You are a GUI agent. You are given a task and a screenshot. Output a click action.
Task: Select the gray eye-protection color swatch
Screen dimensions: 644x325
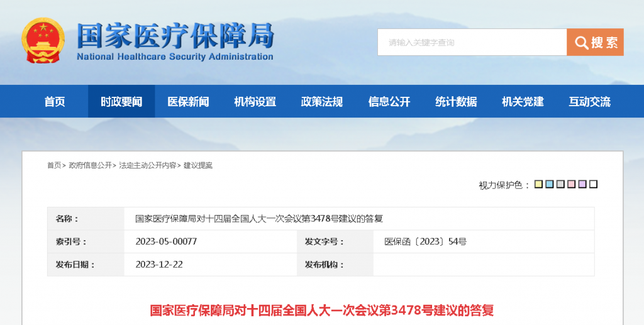(x=560, y=184)
